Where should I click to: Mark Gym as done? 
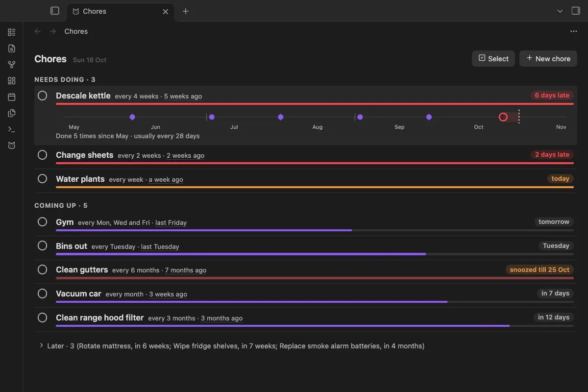click(x=43, y=222)
